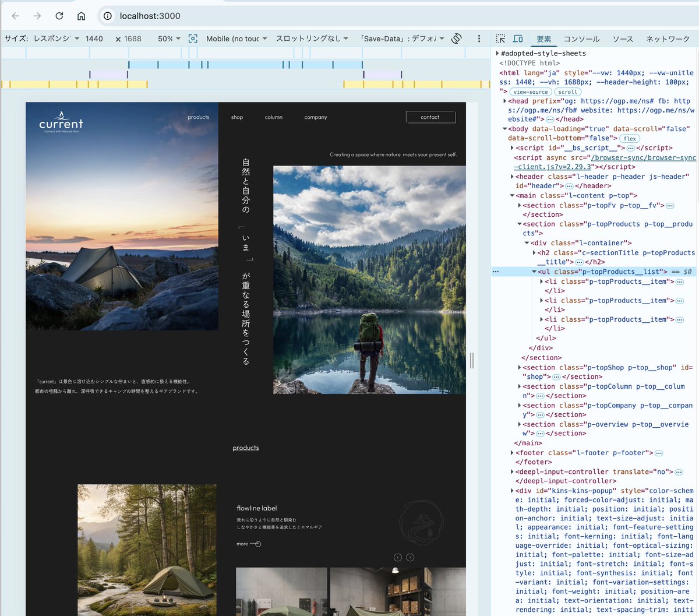Switch to the ソース tab
The image size is (699, 616).
click(x=623, y=38)
